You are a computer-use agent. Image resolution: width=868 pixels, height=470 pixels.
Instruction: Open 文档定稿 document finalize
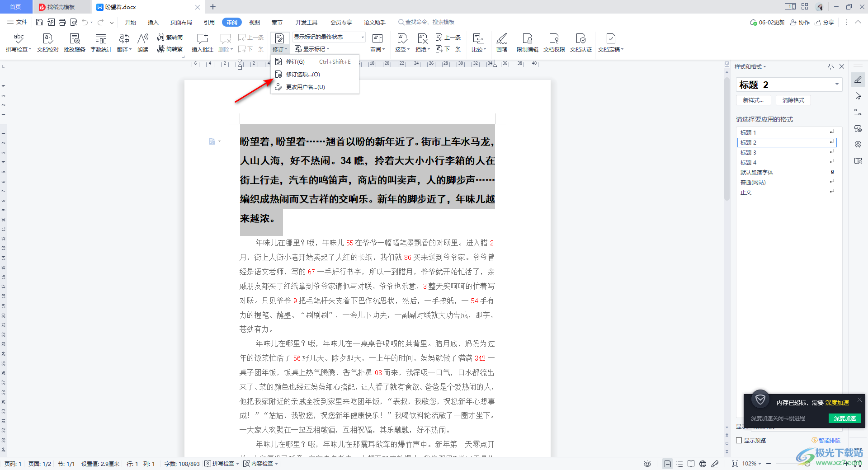point(611,43)
